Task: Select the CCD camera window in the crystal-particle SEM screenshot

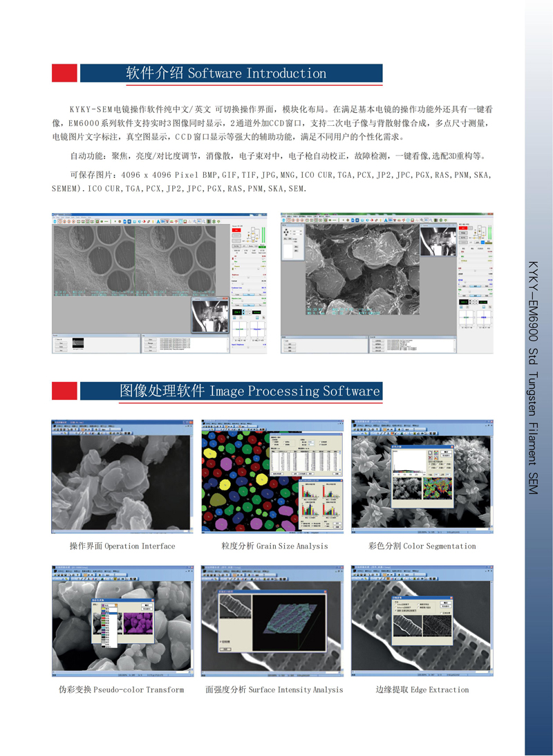Action: [438, 241]
